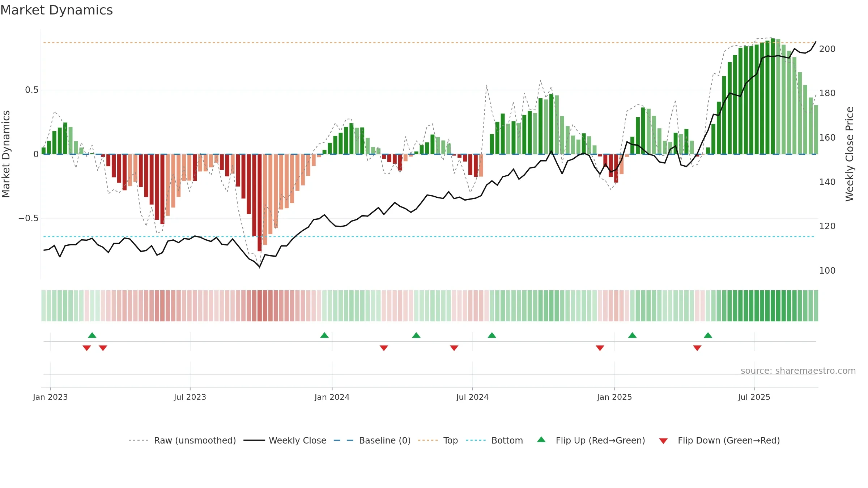Click the 120 price axis tick label

827,226
